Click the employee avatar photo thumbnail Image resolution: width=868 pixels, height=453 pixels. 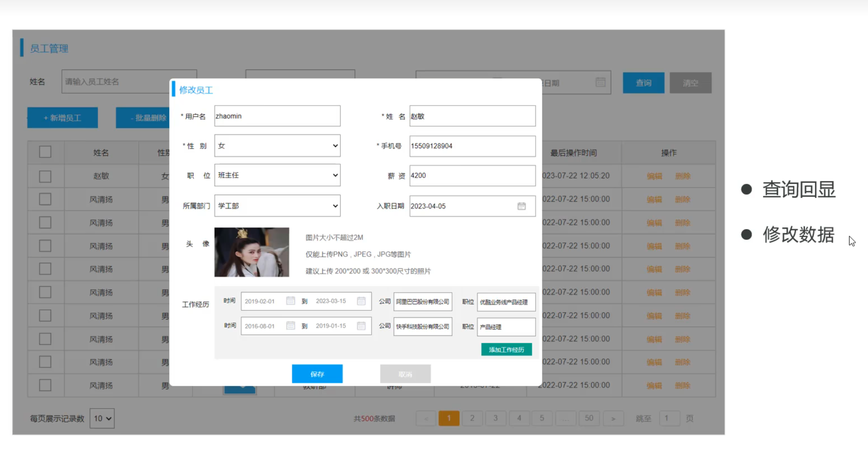click(x=252, y=252)
